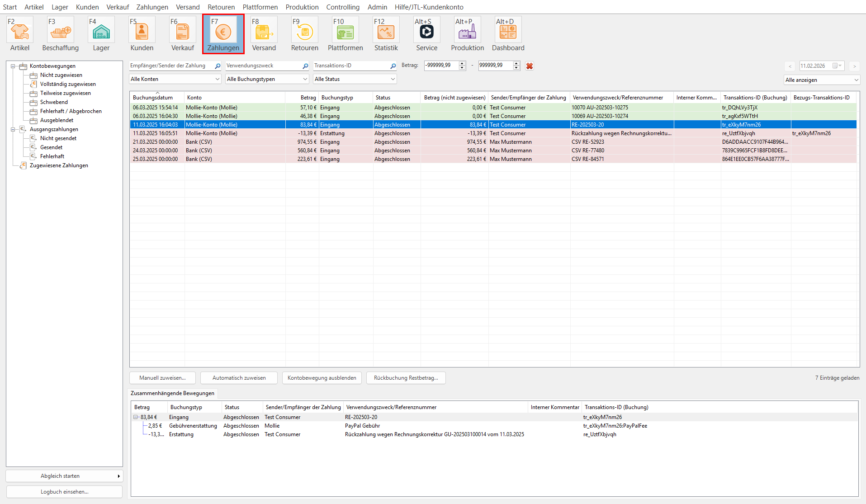
Task: Click the Verwendungszweck search field
Action: pyautogui.click(x=263, y=66)
